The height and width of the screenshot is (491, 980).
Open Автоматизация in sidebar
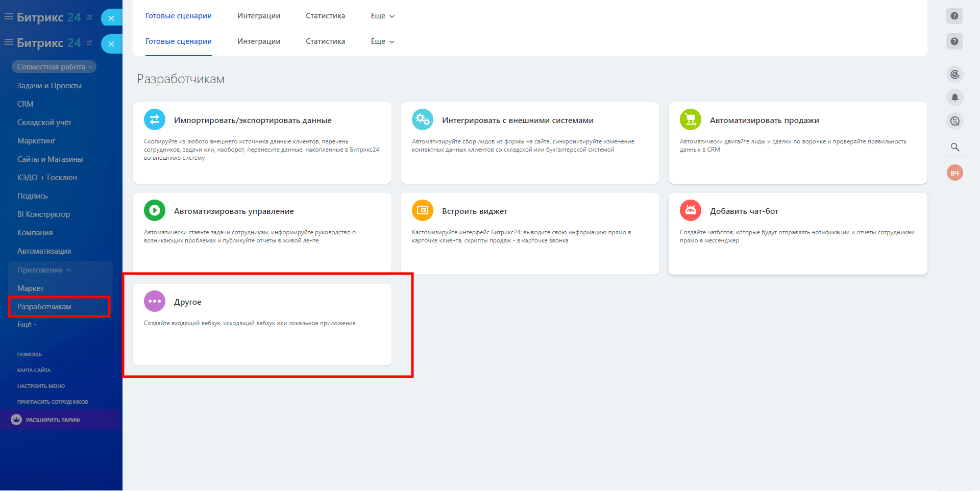point(44,251)
